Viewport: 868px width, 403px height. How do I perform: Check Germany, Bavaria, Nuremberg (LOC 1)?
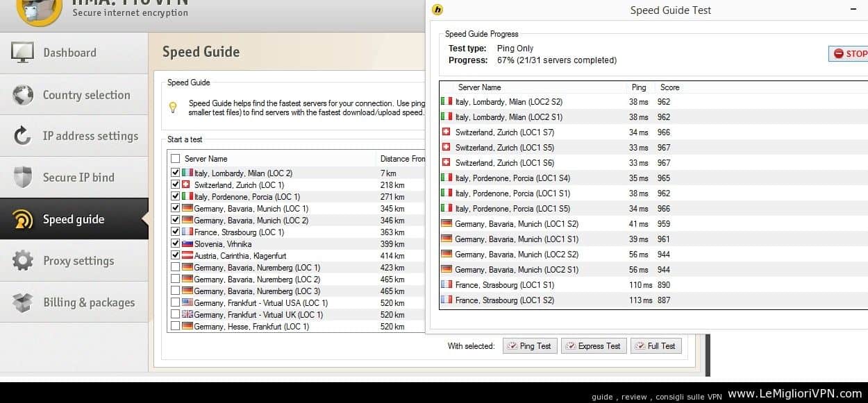(175, 268)
